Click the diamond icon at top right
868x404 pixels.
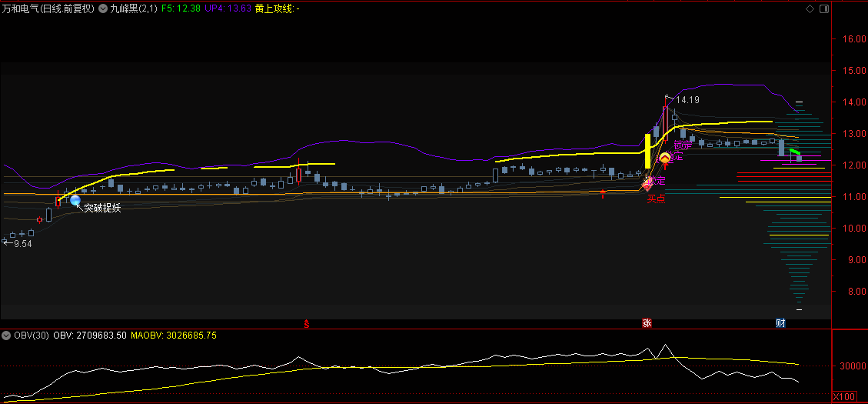(810, 8)
